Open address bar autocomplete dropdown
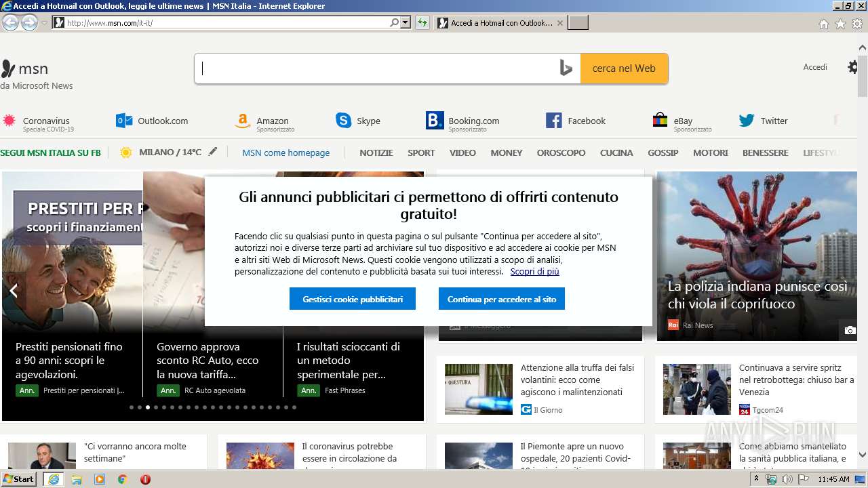Viewport: 868px width, 488px height. [406, 22]
